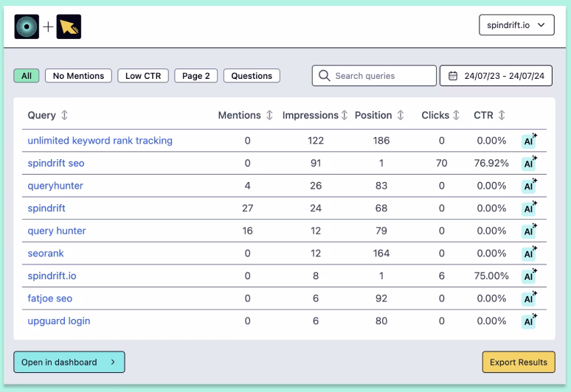
Task: Click the circular teal logo icon
Action: coord(27,27)
